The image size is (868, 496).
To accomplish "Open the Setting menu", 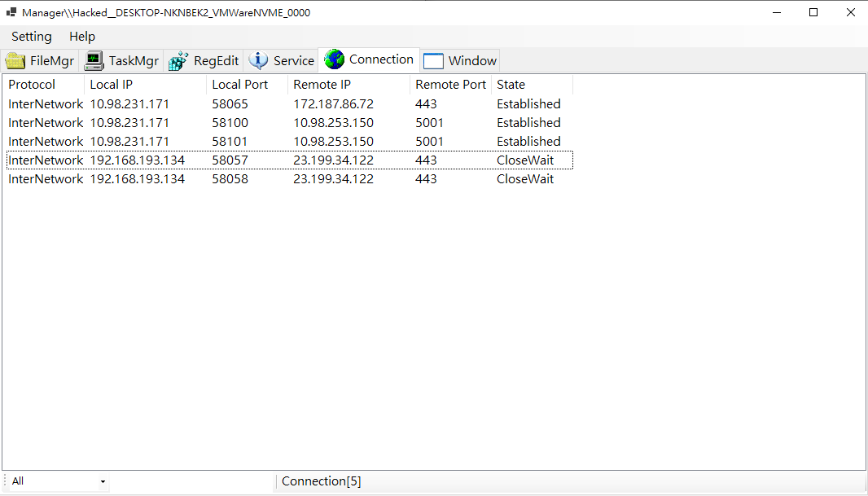I will tap(31, 37).
